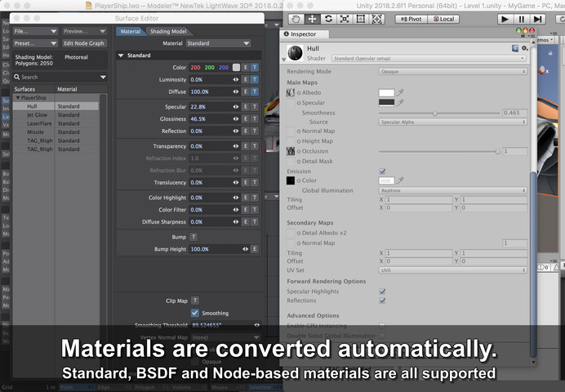Open Glossiness texture T button

coord(255,119)
